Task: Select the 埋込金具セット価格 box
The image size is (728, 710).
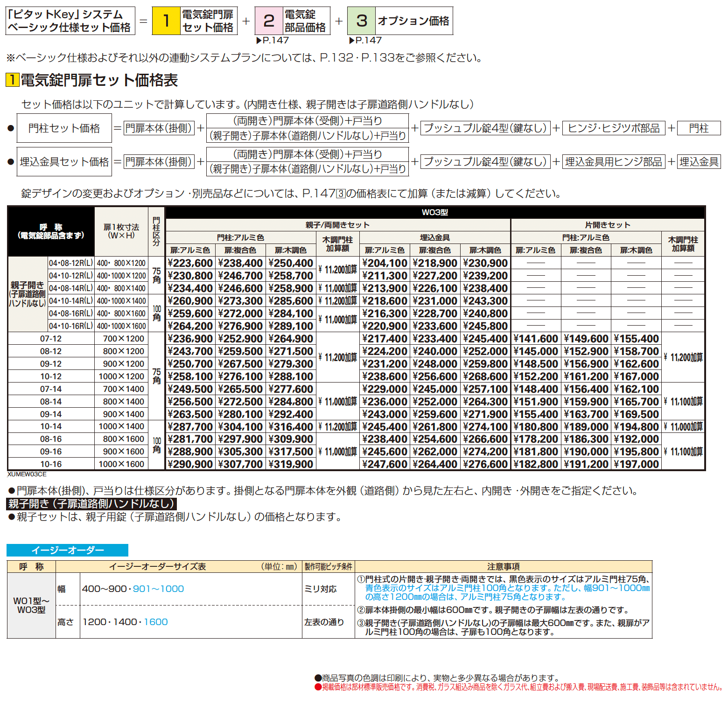Action: 64,162
